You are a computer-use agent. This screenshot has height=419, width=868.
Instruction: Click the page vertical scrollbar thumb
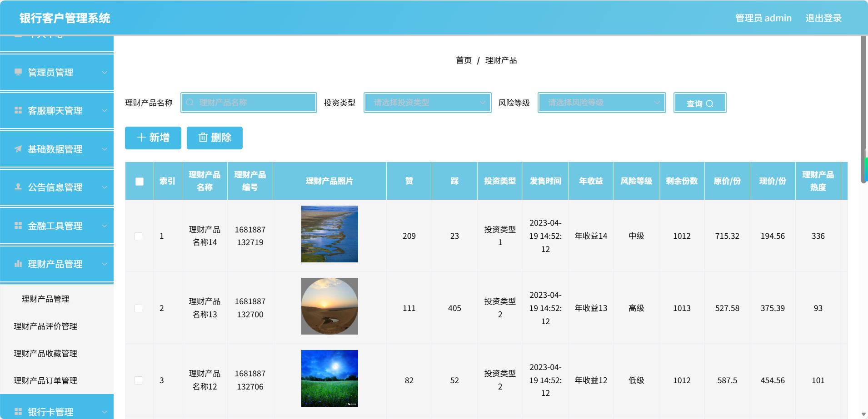pyautogui.click(x=864, y=110)
